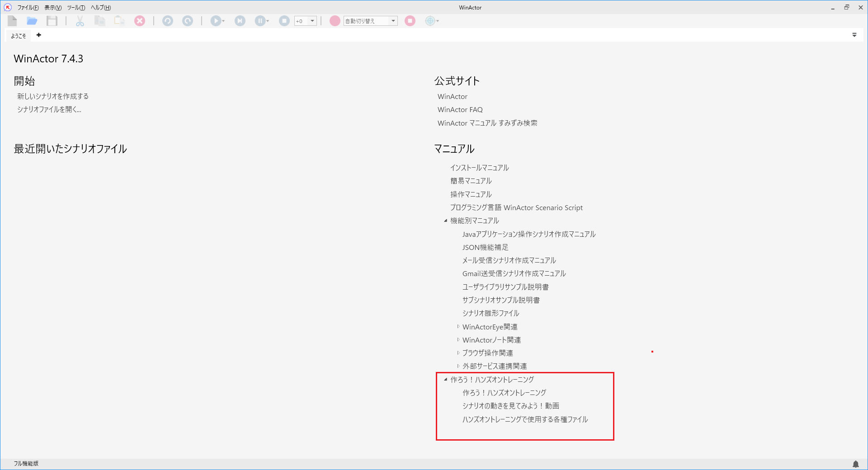The height and width of the screenshot is (470, 868).
Task: Expand the WinActorEye関連 tree node
Action: [x=458, y=327]
